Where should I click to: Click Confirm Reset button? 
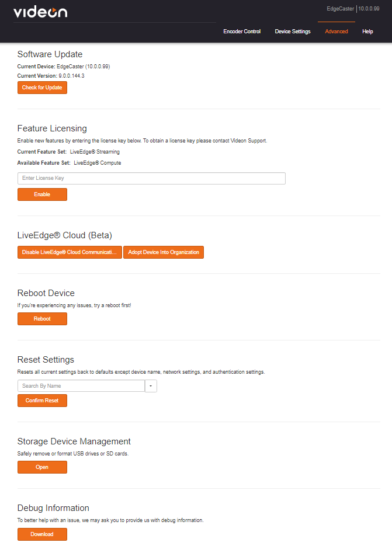point(42,401)
